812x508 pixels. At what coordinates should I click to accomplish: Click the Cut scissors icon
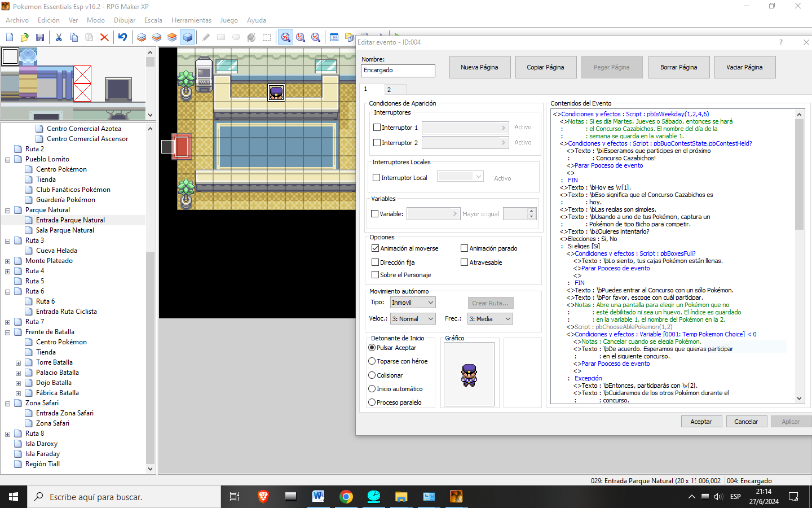point(59,37)
